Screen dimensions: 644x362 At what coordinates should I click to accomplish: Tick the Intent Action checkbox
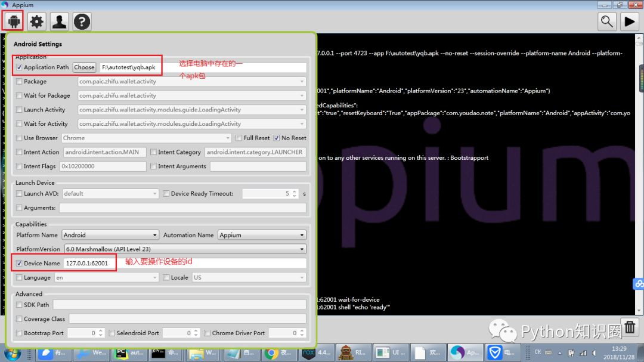pos(19,152)
